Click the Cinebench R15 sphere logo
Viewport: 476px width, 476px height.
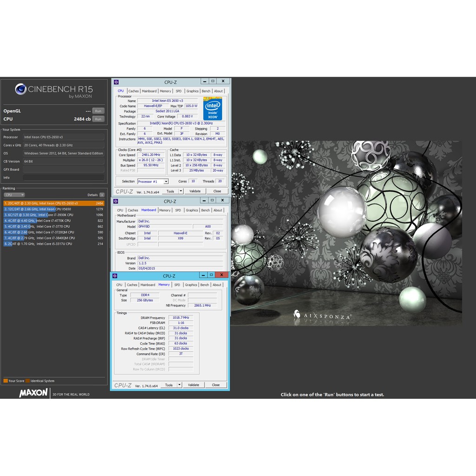(20, 89)
